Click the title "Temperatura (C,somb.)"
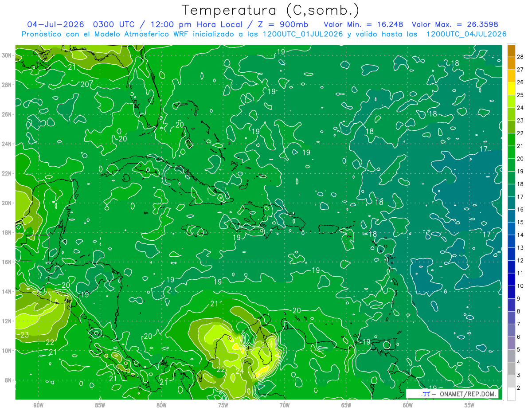 click(271, 10)
